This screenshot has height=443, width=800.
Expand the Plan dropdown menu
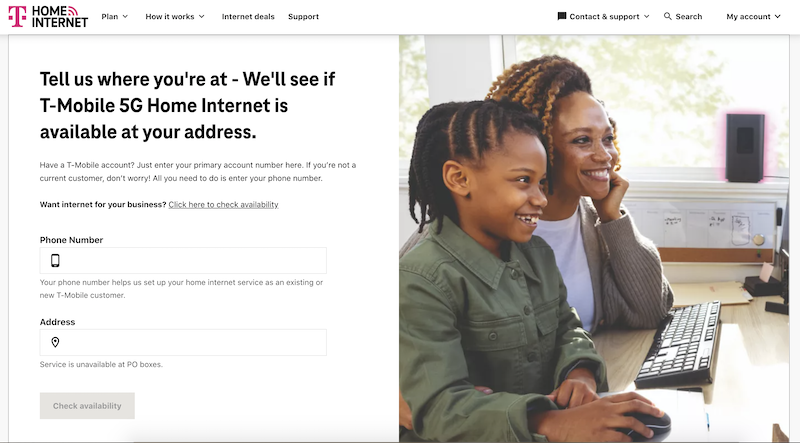click(115, 16)
